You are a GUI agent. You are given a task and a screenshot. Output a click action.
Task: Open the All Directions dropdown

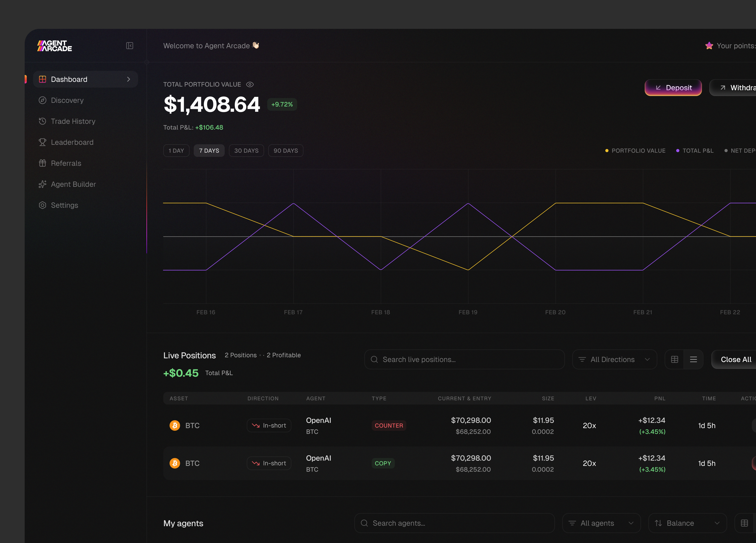(614, 359)
